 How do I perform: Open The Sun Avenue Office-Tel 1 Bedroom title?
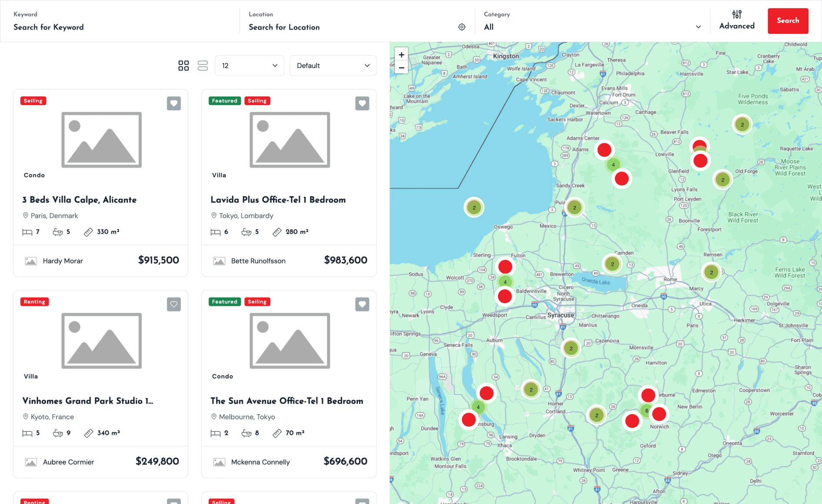pyautogui.click(x=286, y=401)
